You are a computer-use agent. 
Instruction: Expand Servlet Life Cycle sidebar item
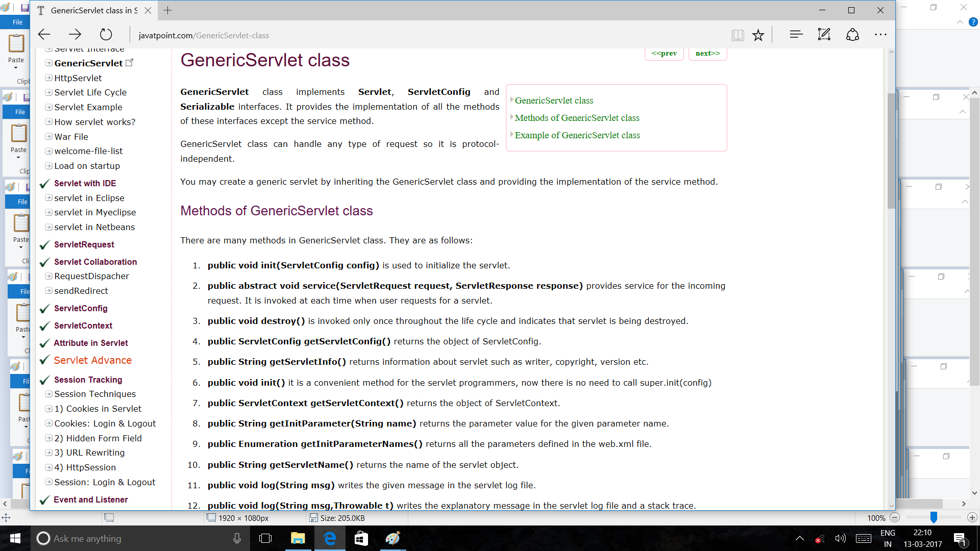(x=48, y=92)
